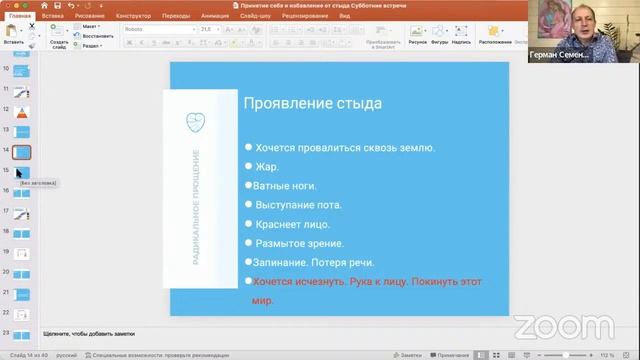Select slide 12 thumbnail with pyramid

[x=22, y=112]
